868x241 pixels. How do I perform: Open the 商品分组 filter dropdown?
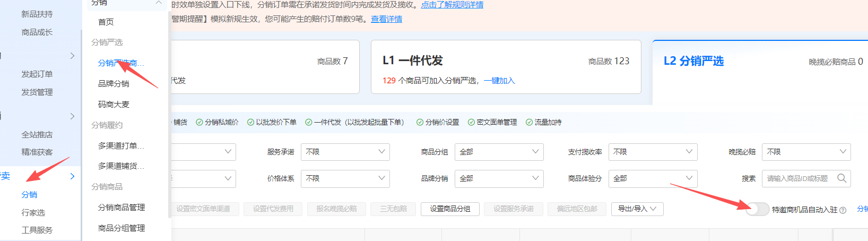click(x=499, y=152)
